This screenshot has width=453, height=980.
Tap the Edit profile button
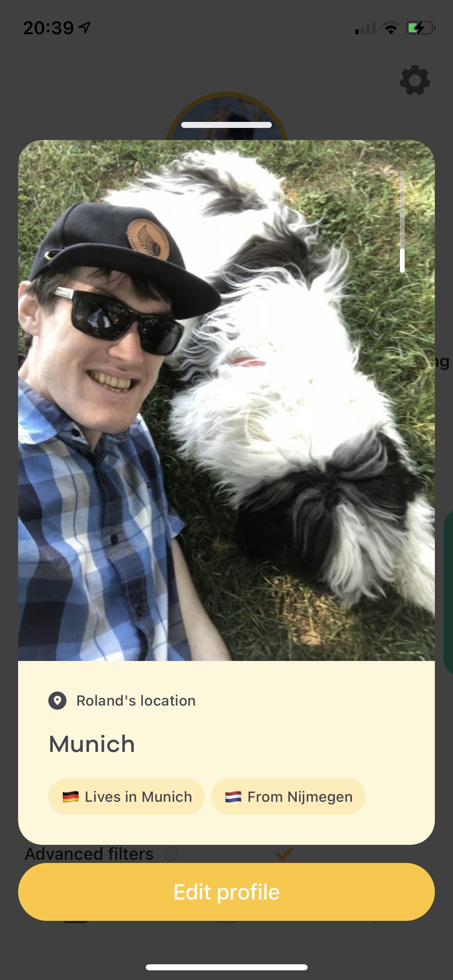[x=226, y=892]
